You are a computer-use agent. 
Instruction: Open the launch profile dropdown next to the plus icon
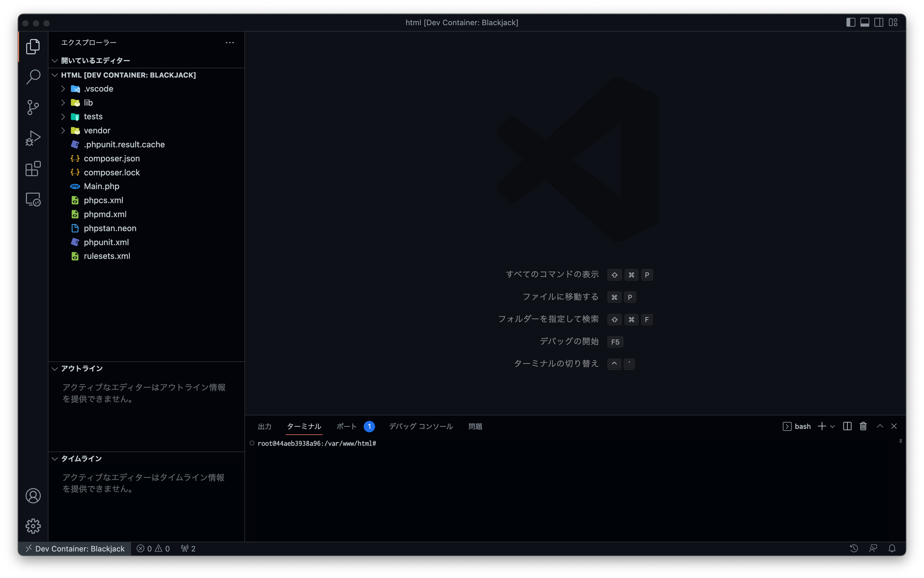pyautogui.click(x=833, y=426)
